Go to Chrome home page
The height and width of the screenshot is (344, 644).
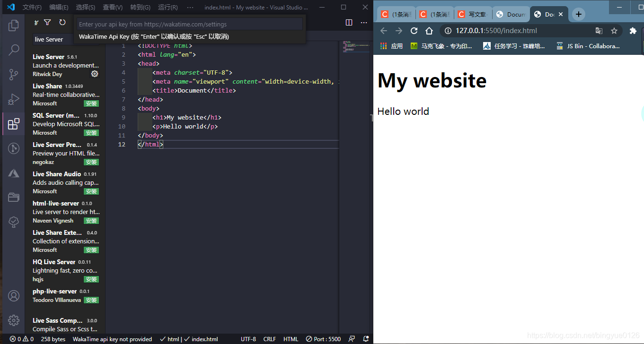coord(429,31)
